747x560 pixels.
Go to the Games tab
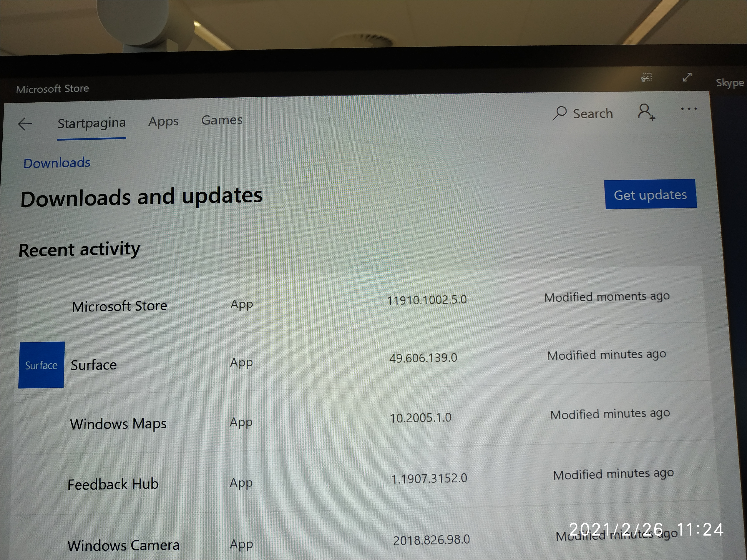pos(222,120)
